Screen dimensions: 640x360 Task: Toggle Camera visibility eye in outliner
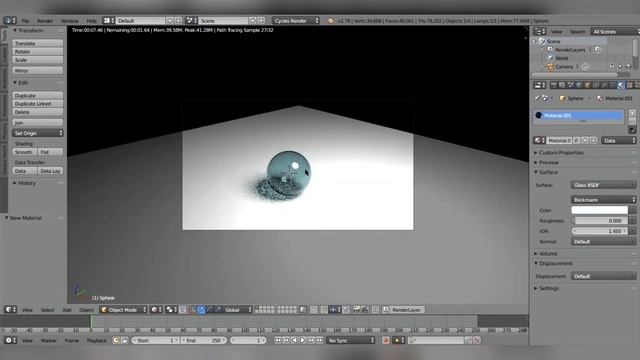[611, 67]
